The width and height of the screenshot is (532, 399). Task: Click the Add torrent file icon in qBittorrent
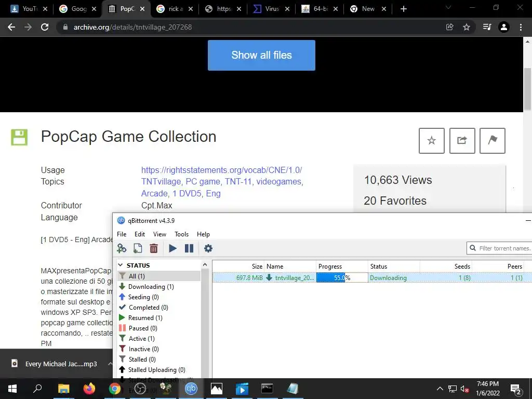point(138,248)
